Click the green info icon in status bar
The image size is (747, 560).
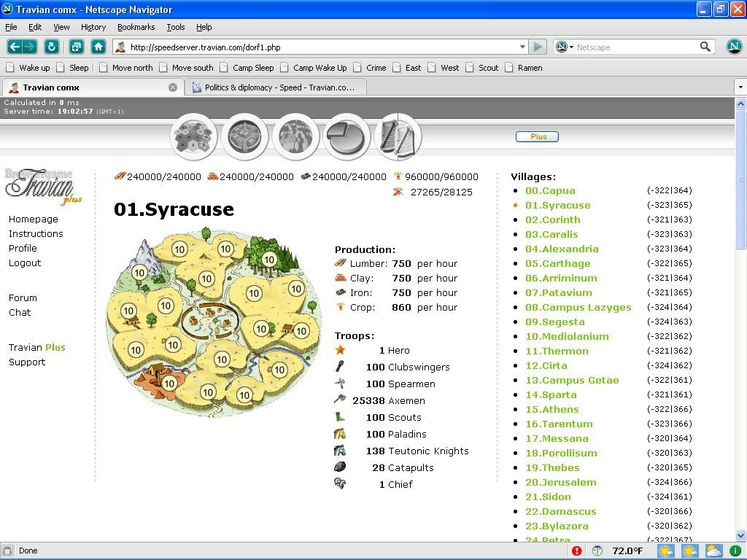(x=735, y=551)
